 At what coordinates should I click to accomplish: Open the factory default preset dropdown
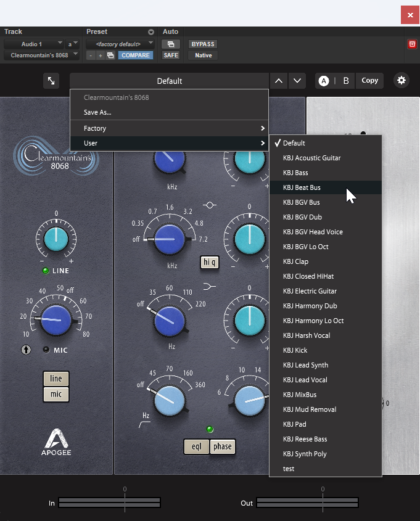[120, 44]
